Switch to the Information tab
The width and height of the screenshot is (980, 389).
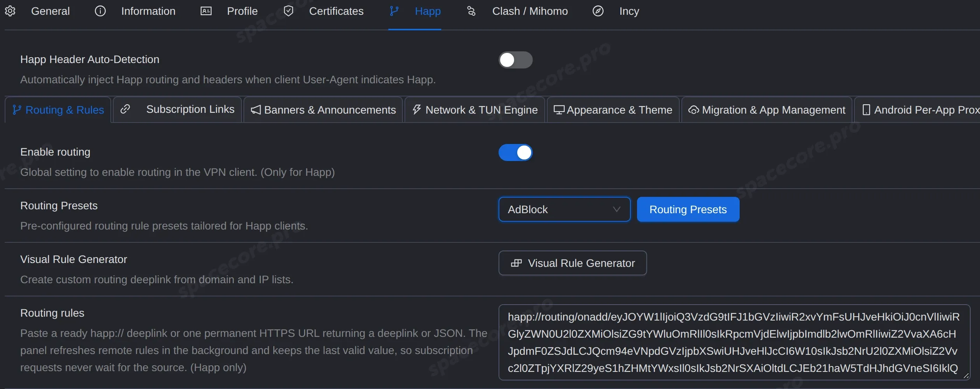(x=135, y=11)
